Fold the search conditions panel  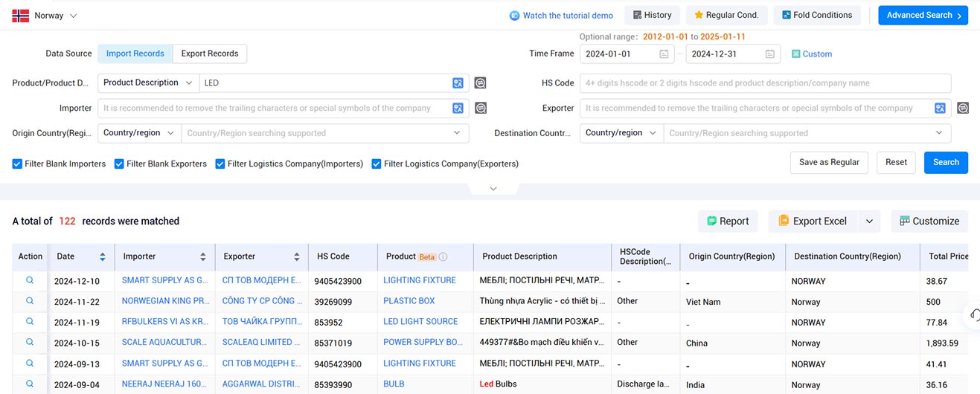[817, 15]
